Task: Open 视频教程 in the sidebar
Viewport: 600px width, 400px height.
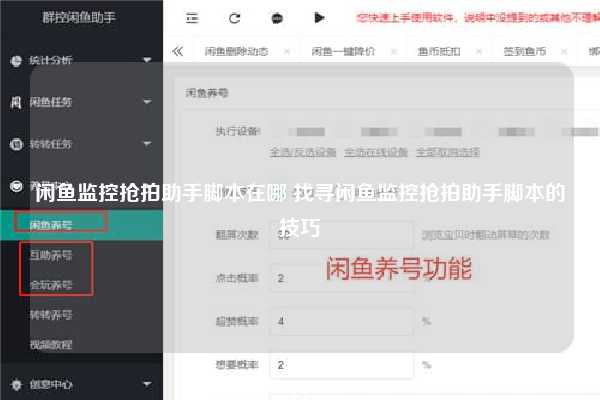Action: tap(51, 345)
